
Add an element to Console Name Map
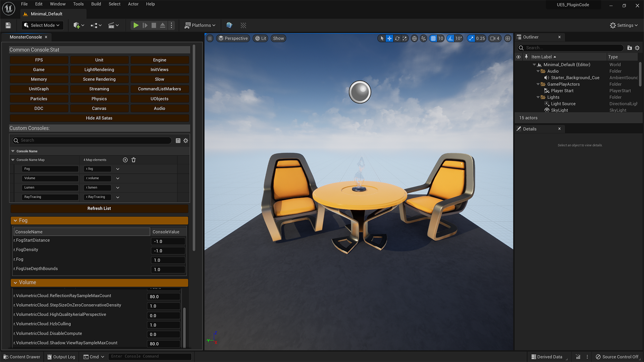point(125,160)
